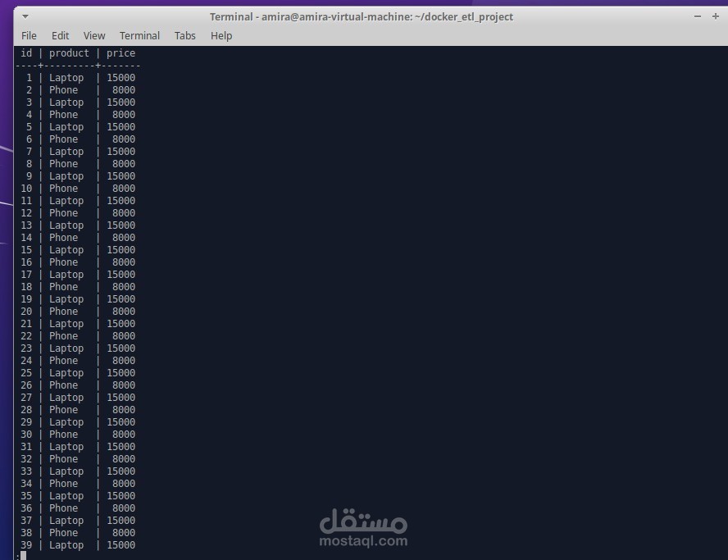
Task: Open the File menu
Action: 29,35
